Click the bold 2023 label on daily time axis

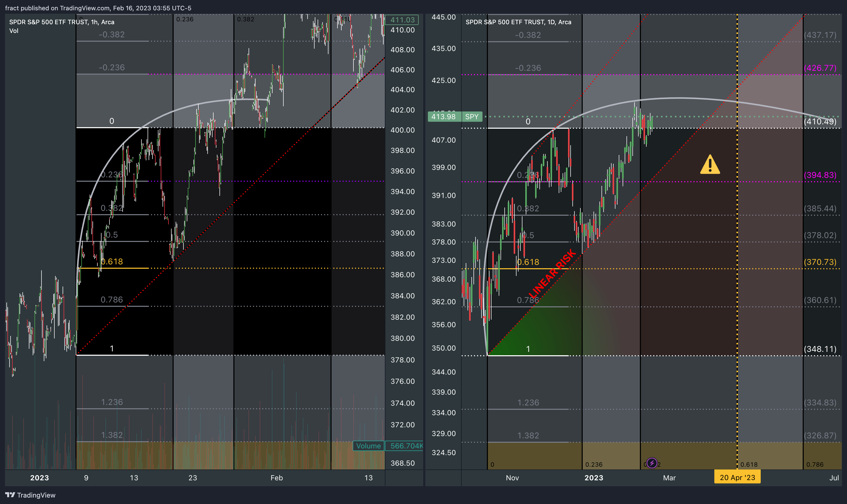(x=594, y=478)
